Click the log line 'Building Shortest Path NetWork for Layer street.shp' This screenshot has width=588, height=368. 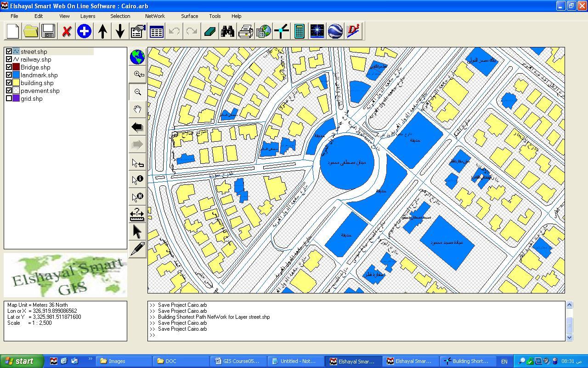pyautogui.click(x=214, y=317)
